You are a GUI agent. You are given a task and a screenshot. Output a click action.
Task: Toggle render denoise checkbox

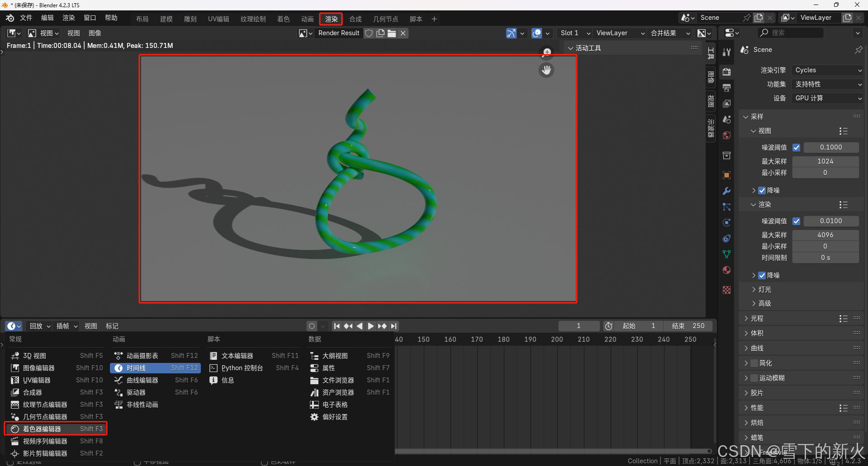point(762,275)
